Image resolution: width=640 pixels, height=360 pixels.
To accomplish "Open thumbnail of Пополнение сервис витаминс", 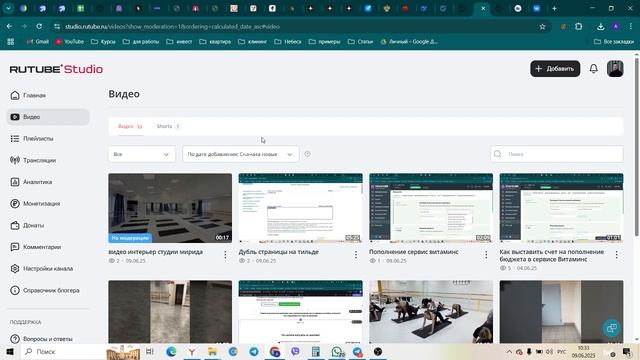I will [x=431, y=208].
